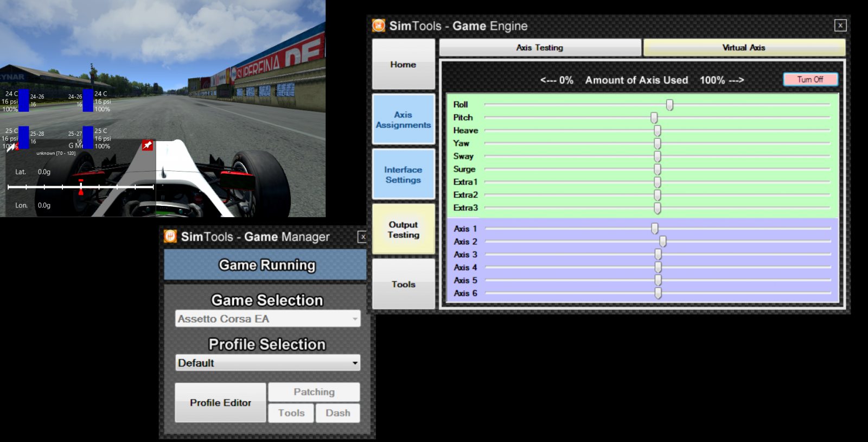The image size is (868, 442).
Task: Switch to the Virtual Axis tab
Action: (744, 47)
